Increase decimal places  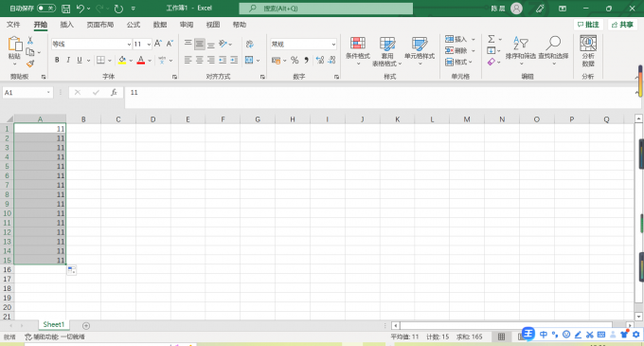pos(320,61)
